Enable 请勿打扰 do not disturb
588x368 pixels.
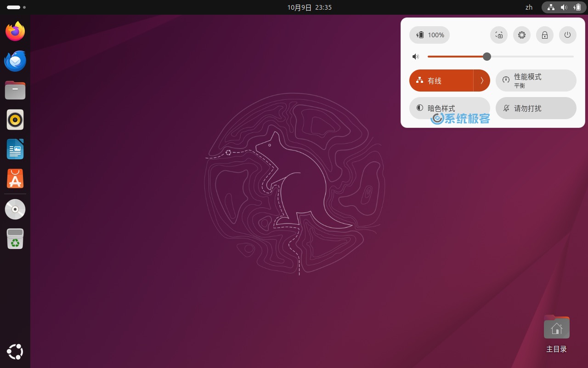click(x=536, y=108)
